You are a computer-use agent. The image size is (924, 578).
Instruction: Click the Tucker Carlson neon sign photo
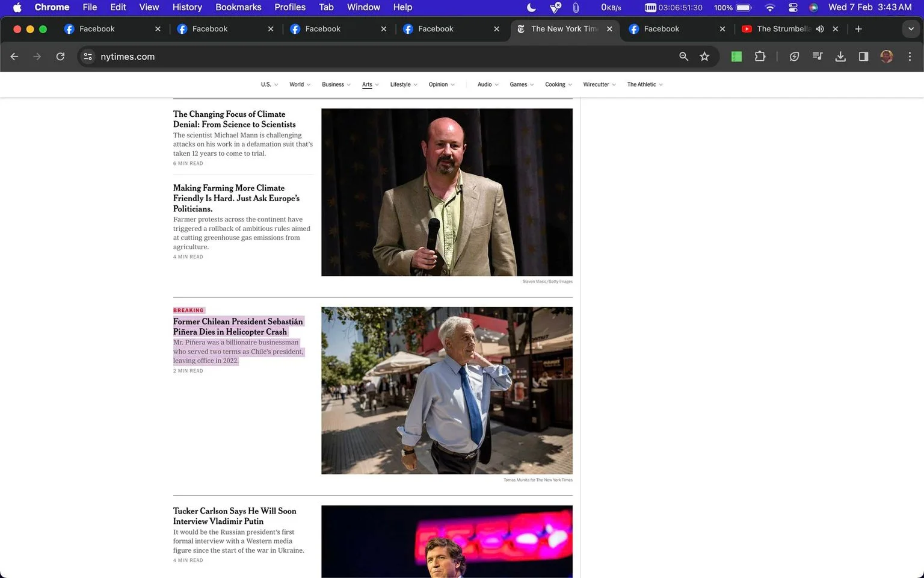point(447,541)
